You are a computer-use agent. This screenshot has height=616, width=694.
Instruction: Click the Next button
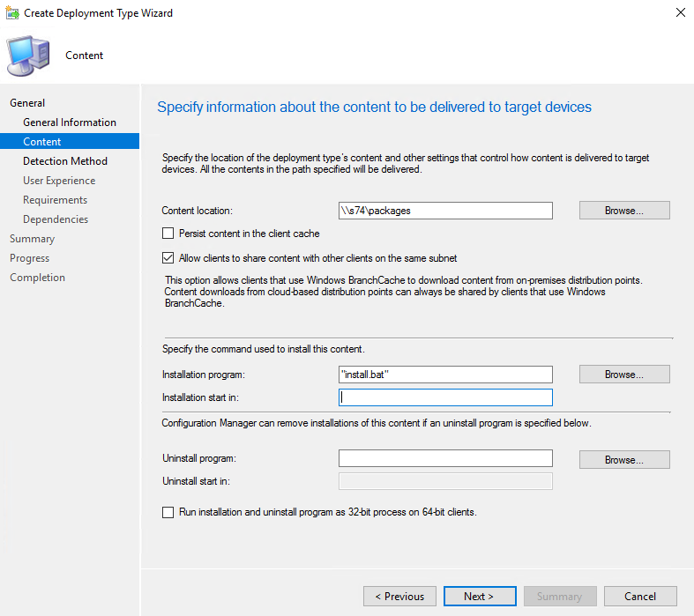[480, 597]
